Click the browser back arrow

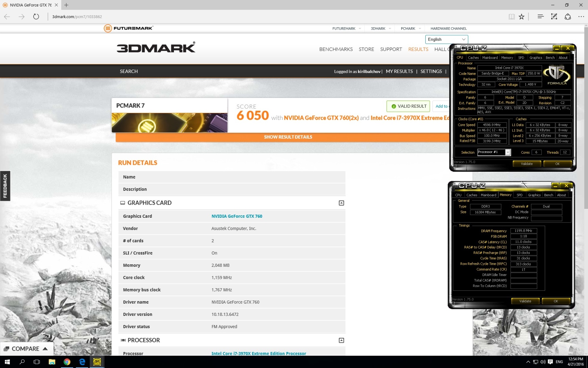coord(7,17)
